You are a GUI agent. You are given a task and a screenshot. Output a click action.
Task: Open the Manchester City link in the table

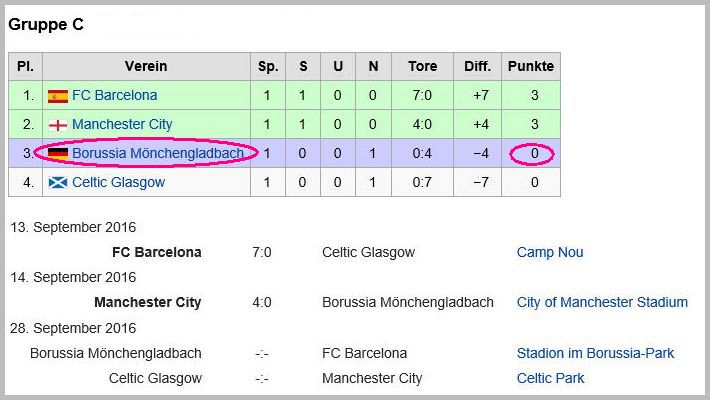(122, 125)
